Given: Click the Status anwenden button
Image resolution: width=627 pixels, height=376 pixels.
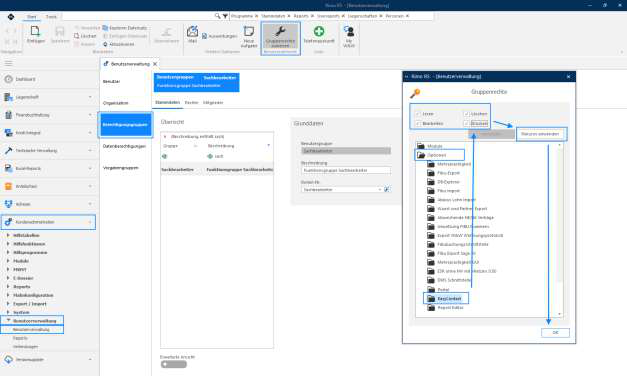Looking at the screenshot, I should pos(540,134).
